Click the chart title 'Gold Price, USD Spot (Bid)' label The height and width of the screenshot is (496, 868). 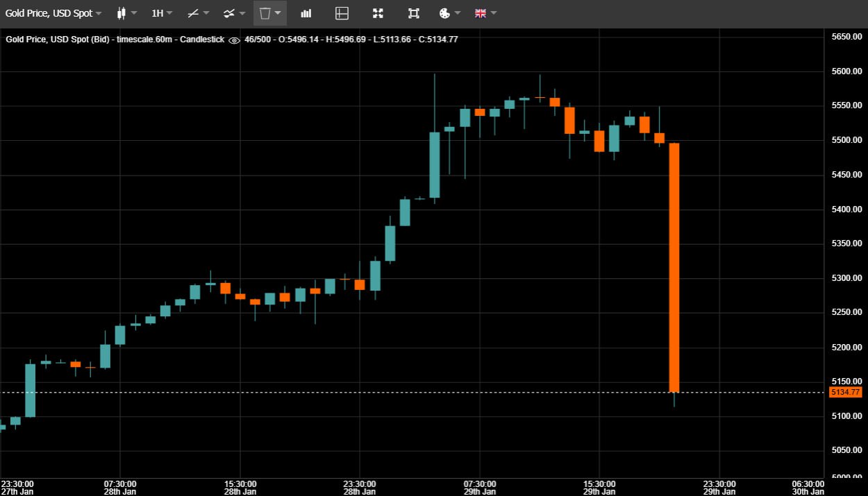58,40
